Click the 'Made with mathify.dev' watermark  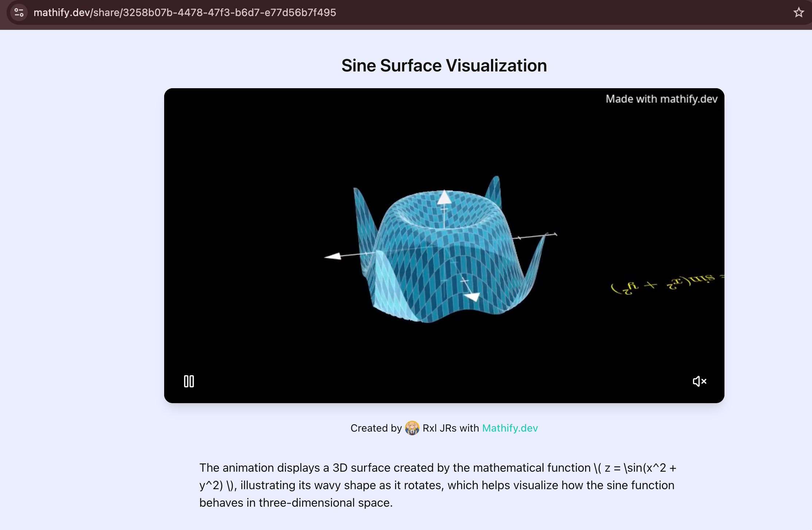(x=661, y=99)
